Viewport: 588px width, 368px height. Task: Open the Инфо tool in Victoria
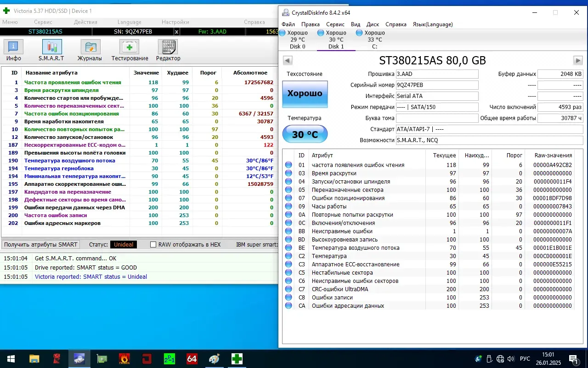click(14, 50)
